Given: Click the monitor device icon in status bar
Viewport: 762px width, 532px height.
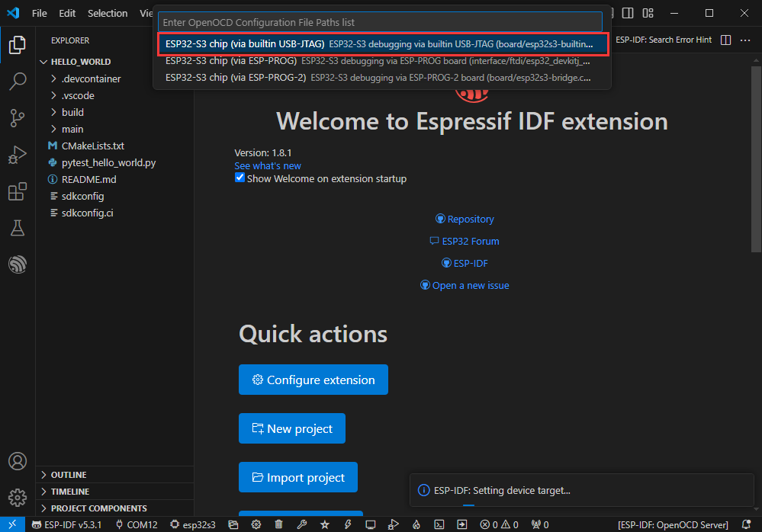Looking at the screenshot, I should pyautogui.click(x=371, y=524).
